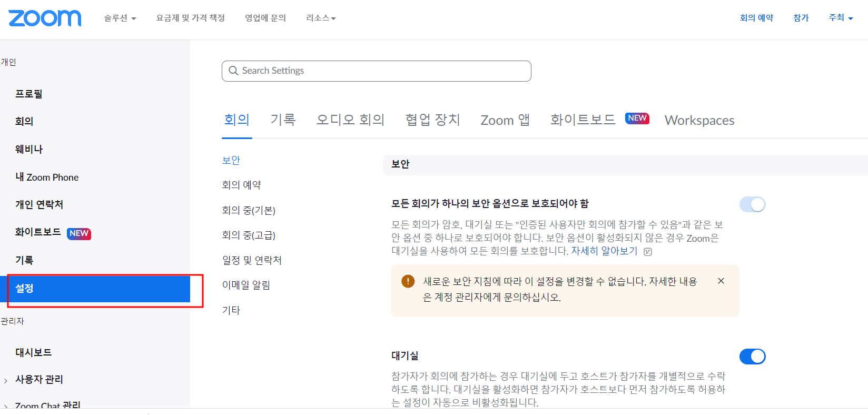Jump to 보안 section anchor
The width and height of the screenshot is (868, 415).
(231, 160)
